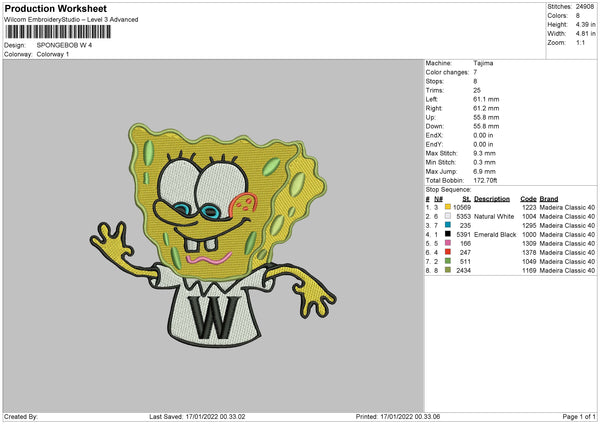Click the Width value "4.81 in"

click(x=585, y=34)
